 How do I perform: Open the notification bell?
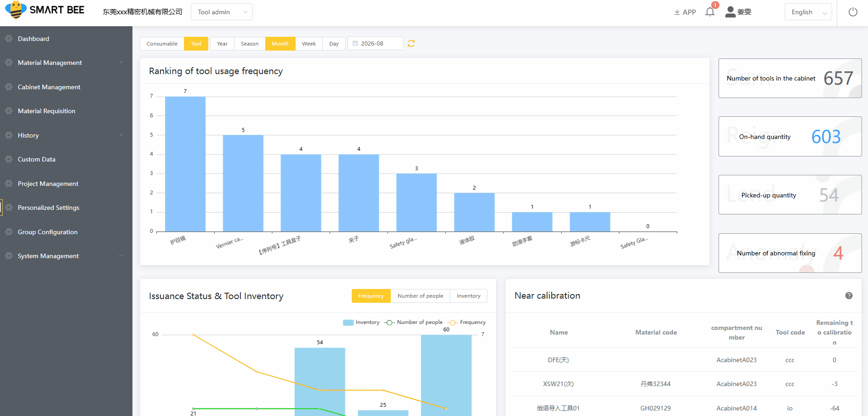[710, 12]
